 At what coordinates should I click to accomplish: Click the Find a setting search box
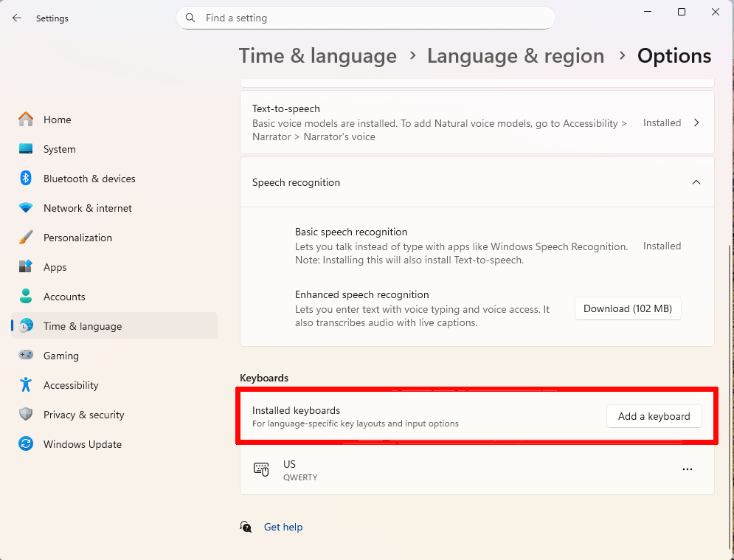tap(365, 17)
